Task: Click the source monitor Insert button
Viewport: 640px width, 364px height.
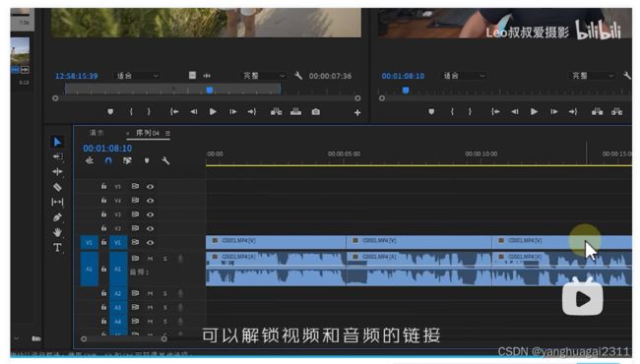Action: (x=277, y=112)
